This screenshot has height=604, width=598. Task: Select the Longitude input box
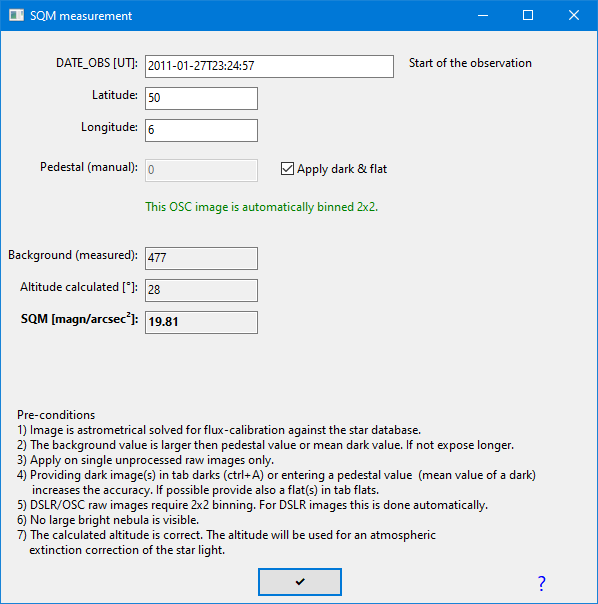[201, 130]
